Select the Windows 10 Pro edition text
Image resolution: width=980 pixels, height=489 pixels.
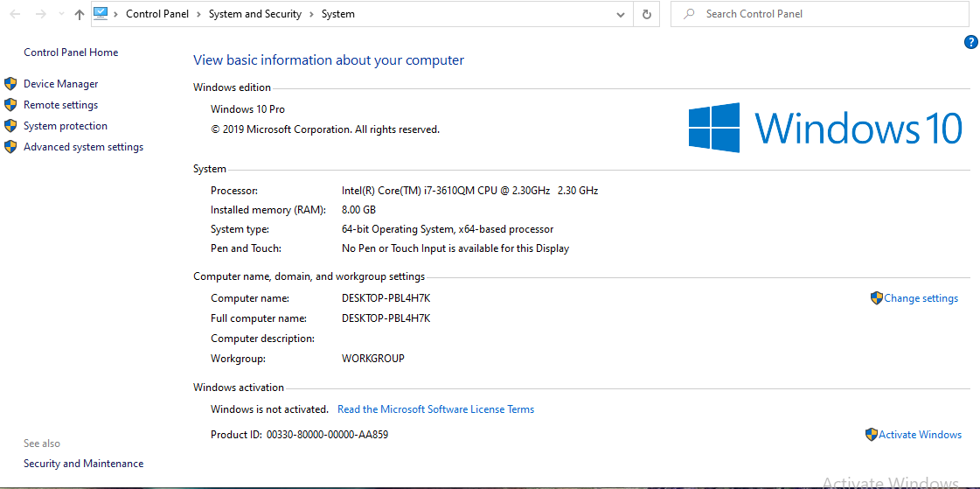pos(247,109)
